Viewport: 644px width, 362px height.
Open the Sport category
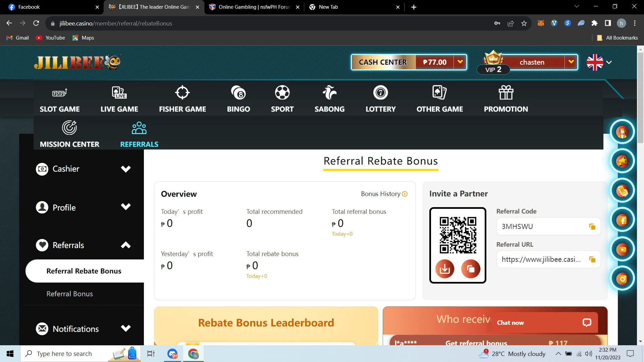(282, 100)
